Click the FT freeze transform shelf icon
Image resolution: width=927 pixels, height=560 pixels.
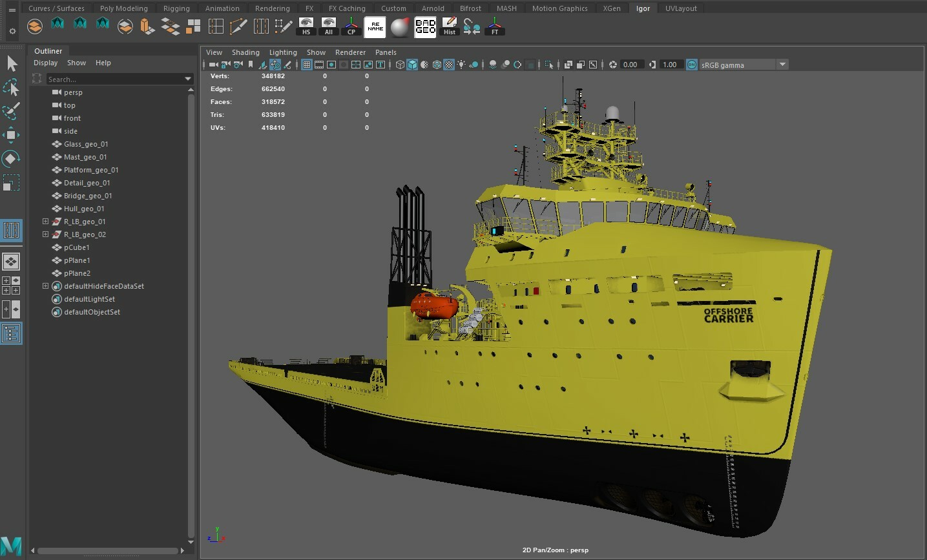[495, 27]
